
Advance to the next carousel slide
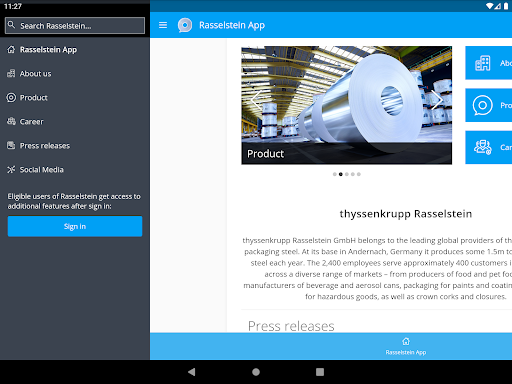pos(436,99)
